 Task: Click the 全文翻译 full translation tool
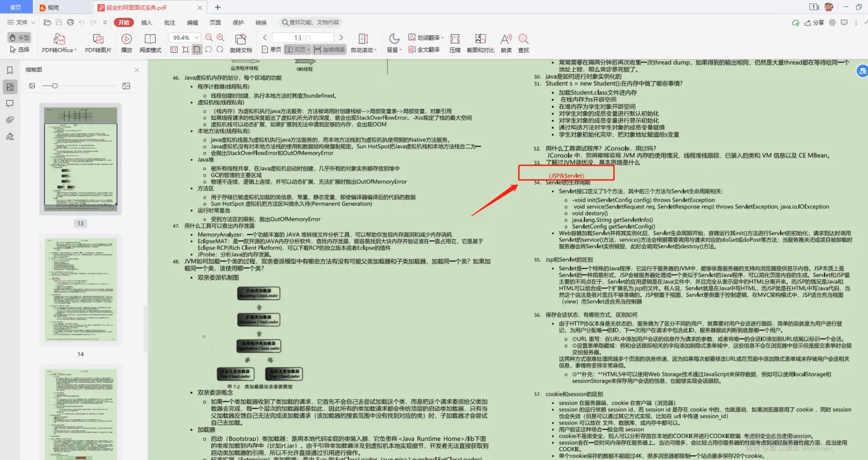424,50
